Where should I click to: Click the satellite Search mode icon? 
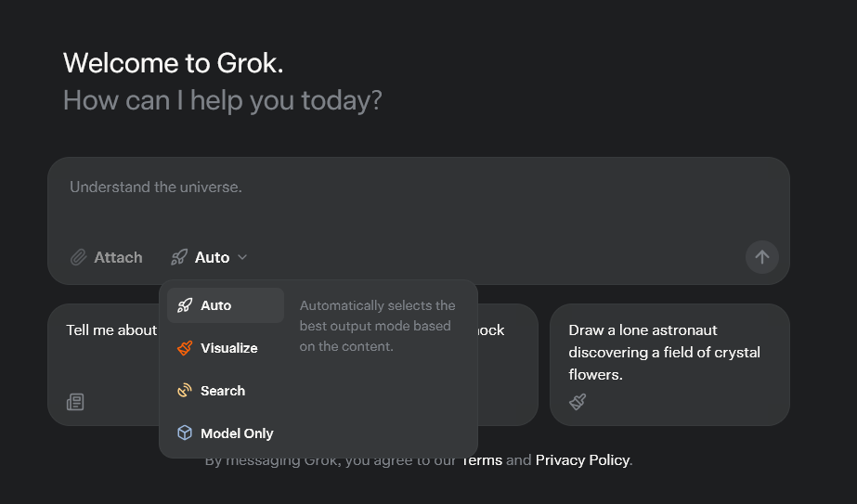[x=185, y=391]
